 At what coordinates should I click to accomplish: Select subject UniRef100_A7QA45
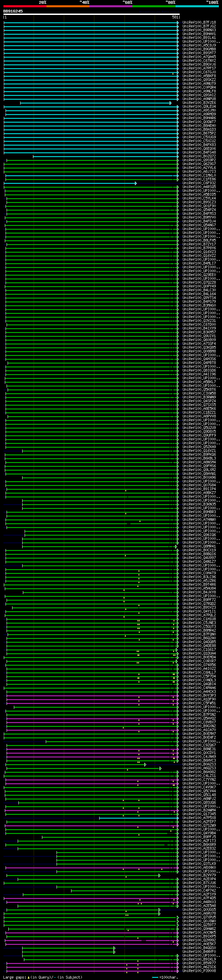tap(199, 57)
